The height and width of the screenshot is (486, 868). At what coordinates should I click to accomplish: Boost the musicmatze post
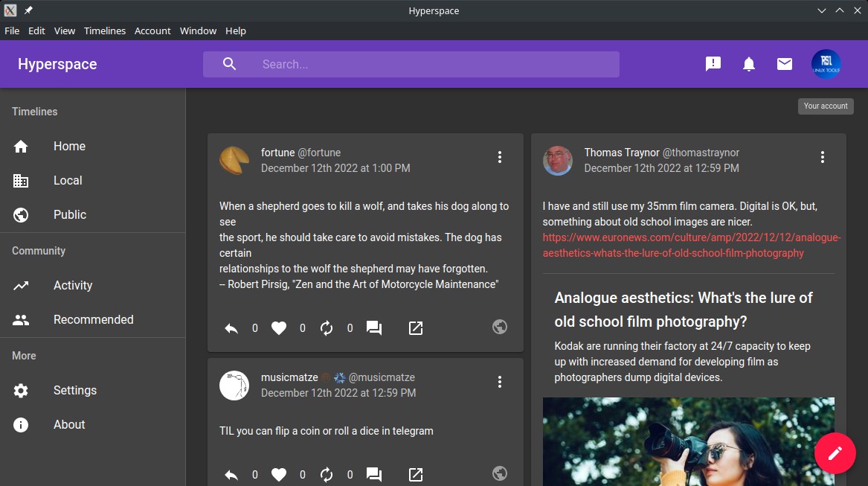(x=327, y=474)
